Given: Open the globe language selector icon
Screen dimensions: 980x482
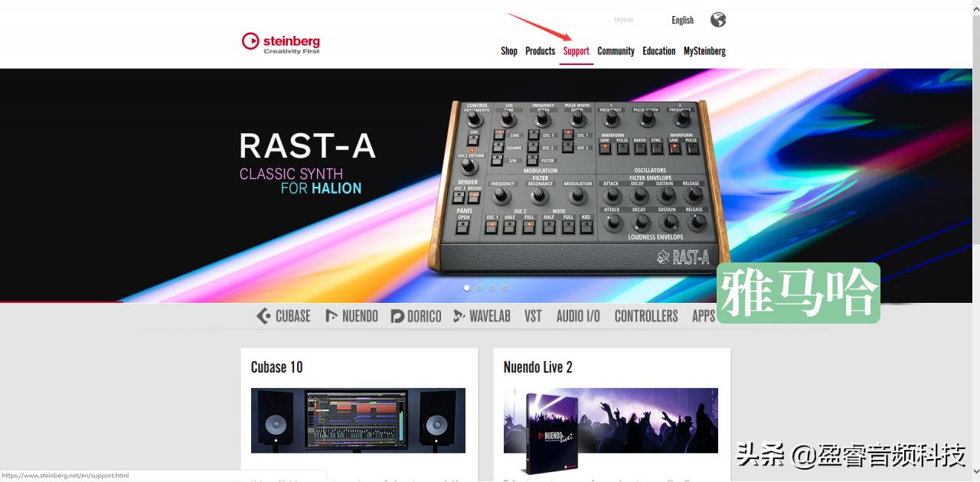Looking at the screenshot, I should point(718,20).
